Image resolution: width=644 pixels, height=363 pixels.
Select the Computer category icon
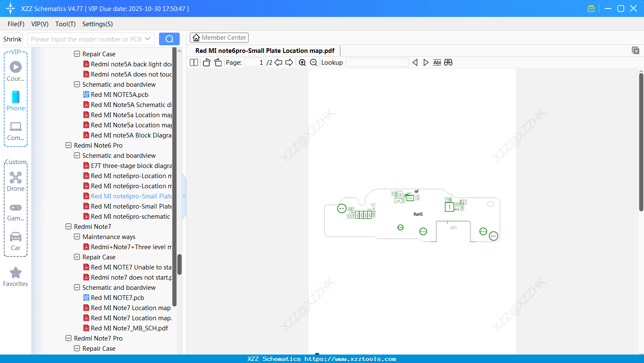[x=16, y=131]
